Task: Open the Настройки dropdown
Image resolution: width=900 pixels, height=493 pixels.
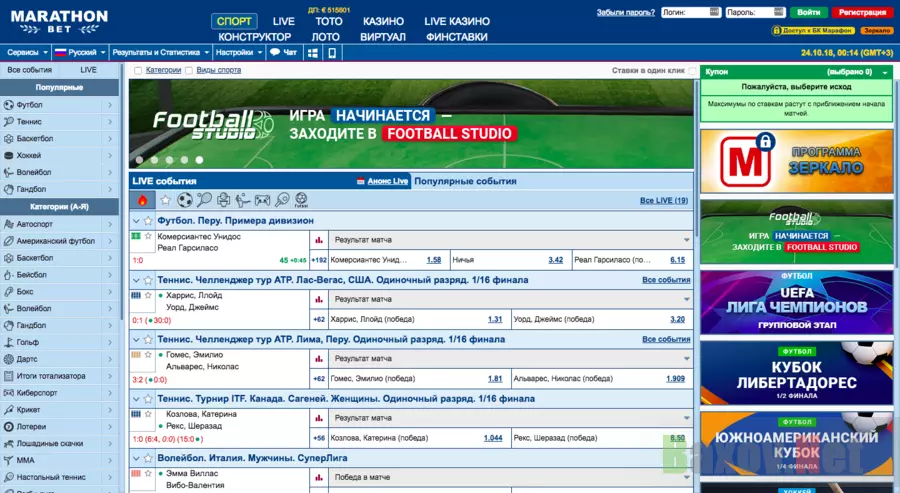Action: pyautogui.click(x=239, y=52)
